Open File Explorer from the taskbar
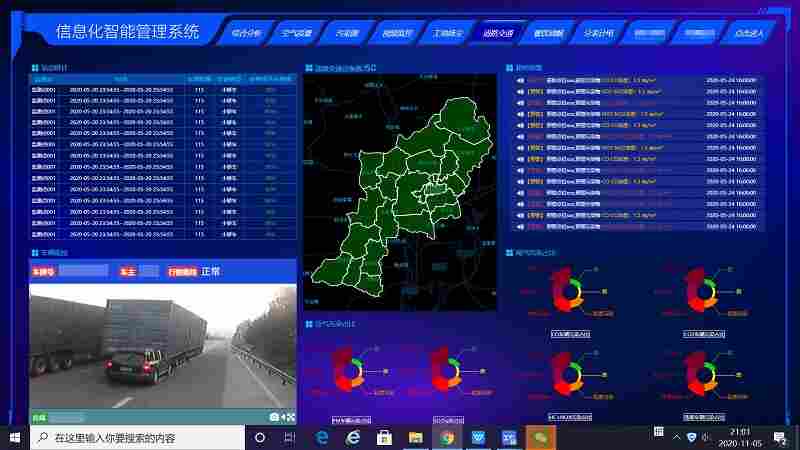The height and width of the screenshot is (450, 800). pos(415,438)
